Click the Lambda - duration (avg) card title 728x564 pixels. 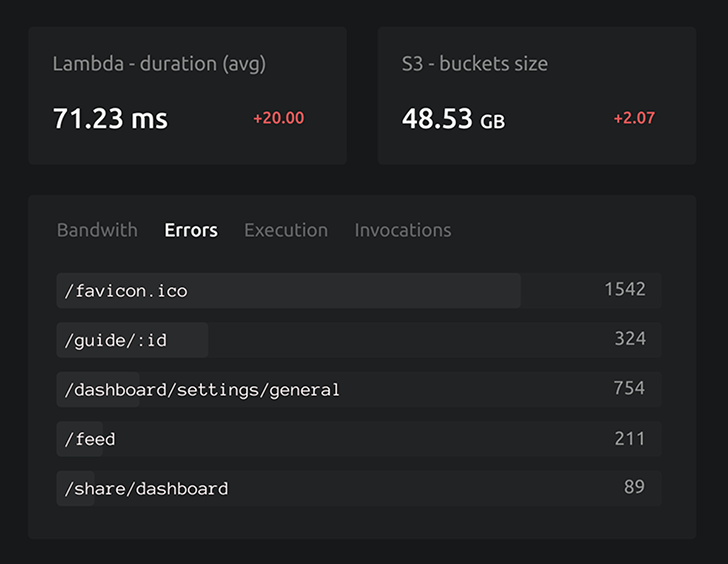159,64
